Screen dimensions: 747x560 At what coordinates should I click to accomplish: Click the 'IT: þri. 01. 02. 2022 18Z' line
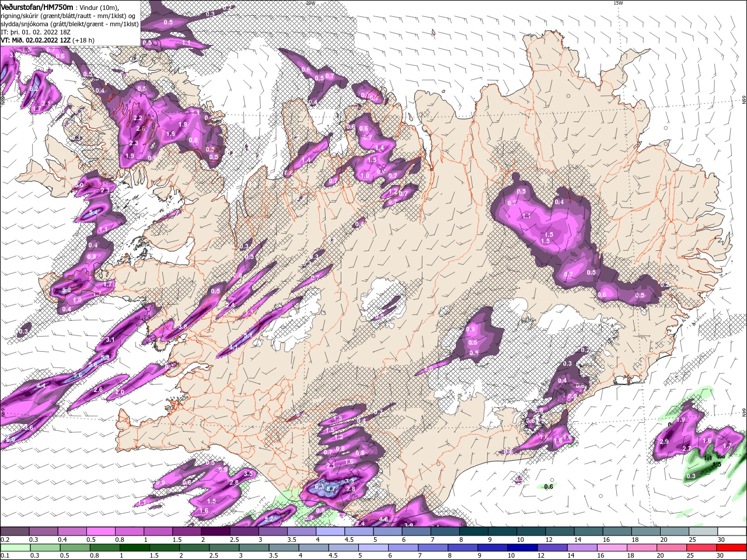36,32
